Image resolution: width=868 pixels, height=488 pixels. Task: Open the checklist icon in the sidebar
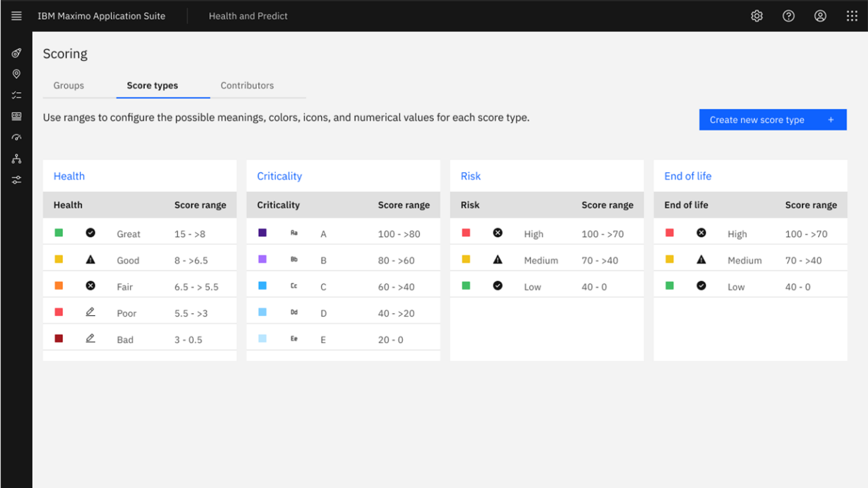pyautogui.click(x=16, y=95)
